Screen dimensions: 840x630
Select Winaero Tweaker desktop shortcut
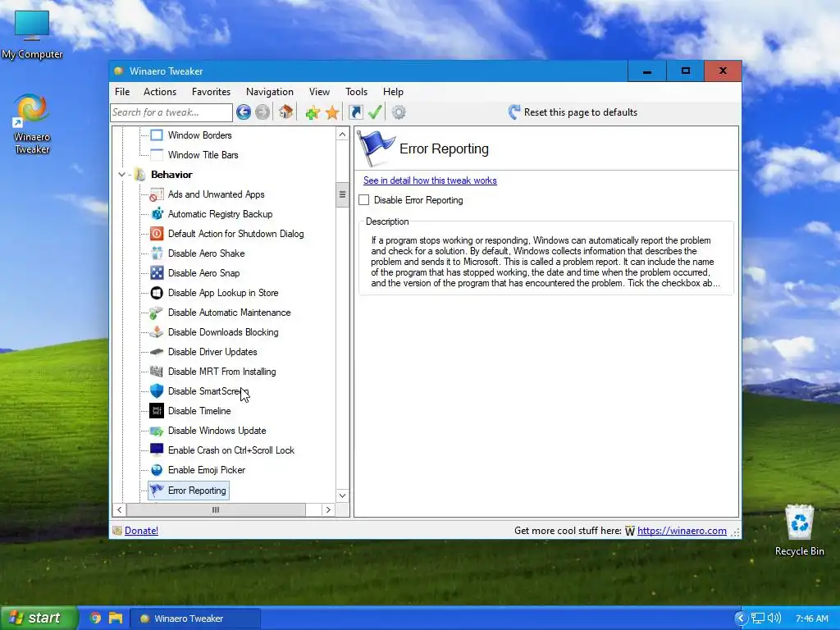point(32,125)
